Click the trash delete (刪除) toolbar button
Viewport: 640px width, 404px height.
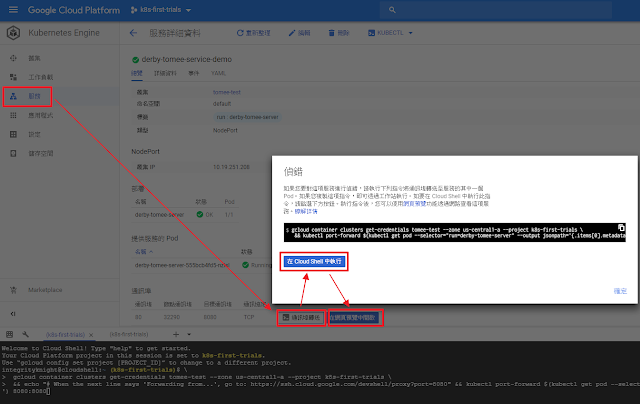(339, 33)
